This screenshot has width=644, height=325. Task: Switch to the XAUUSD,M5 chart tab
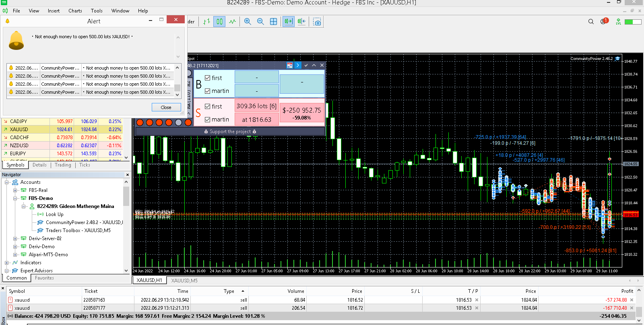(184, 280)
